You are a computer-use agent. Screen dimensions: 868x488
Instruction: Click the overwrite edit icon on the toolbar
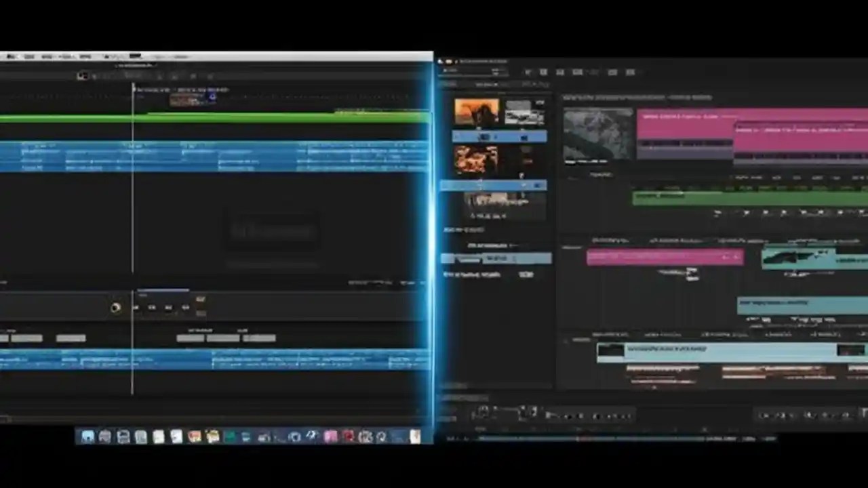click(560, 72)
